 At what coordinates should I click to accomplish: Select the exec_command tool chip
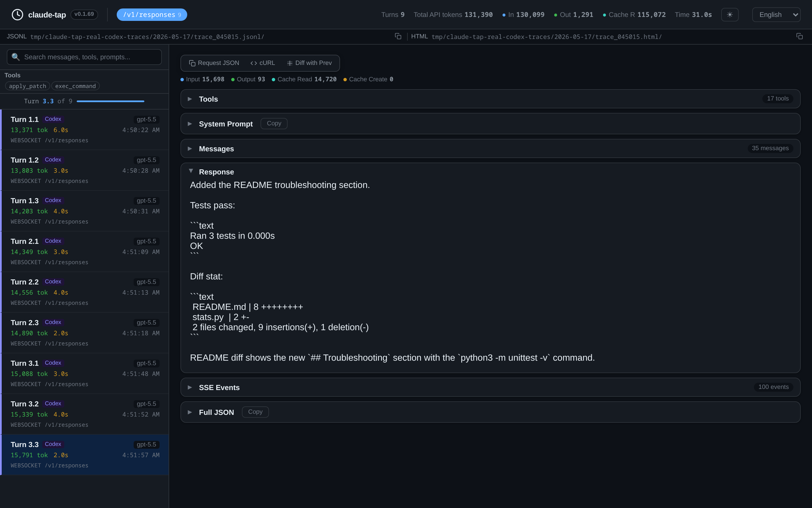pyautogui.click(x=76, y=86)
